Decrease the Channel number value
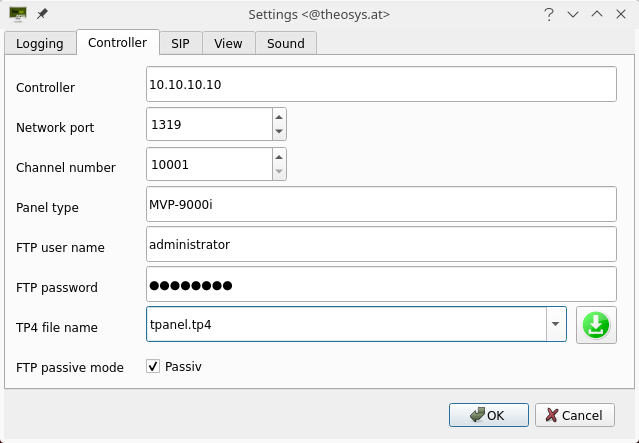 (x=279, y=171)
